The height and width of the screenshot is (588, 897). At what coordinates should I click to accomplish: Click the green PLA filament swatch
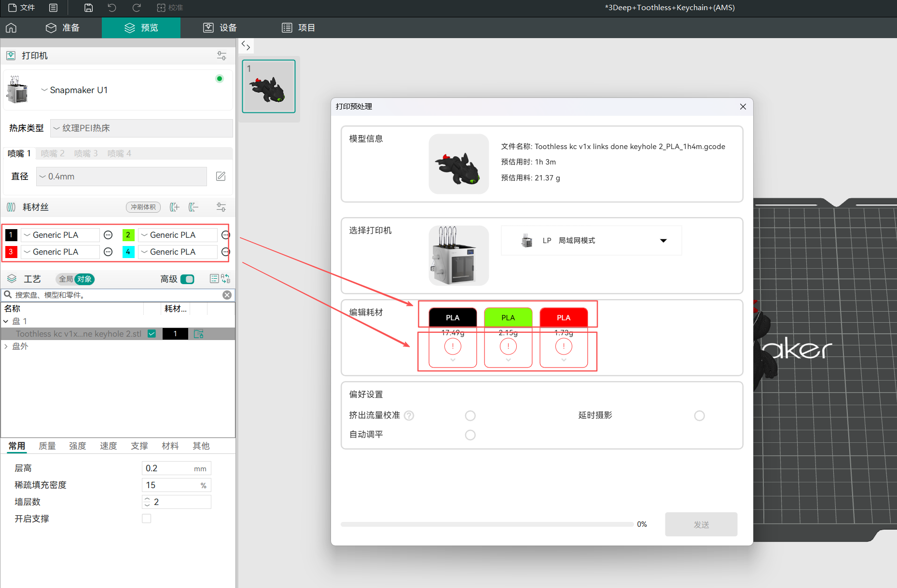[x=508, y=317]
